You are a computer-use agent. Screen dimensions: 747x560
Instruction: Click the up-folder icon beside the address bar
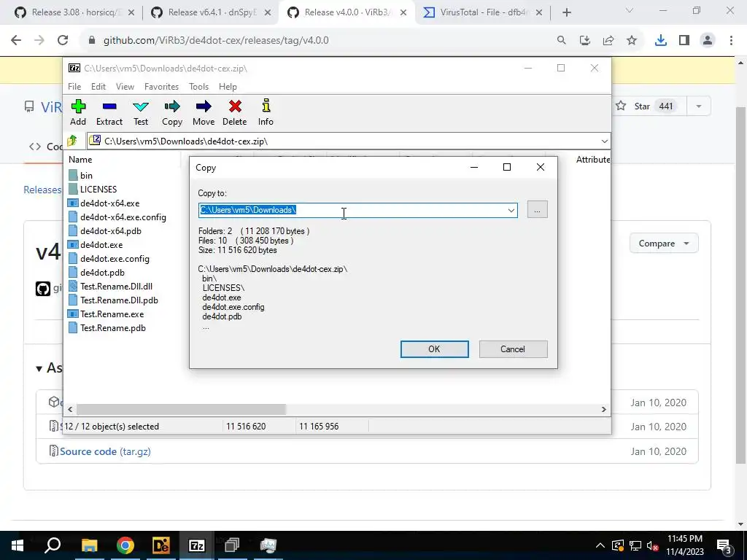pyautogui.click(x=72, y=141)
